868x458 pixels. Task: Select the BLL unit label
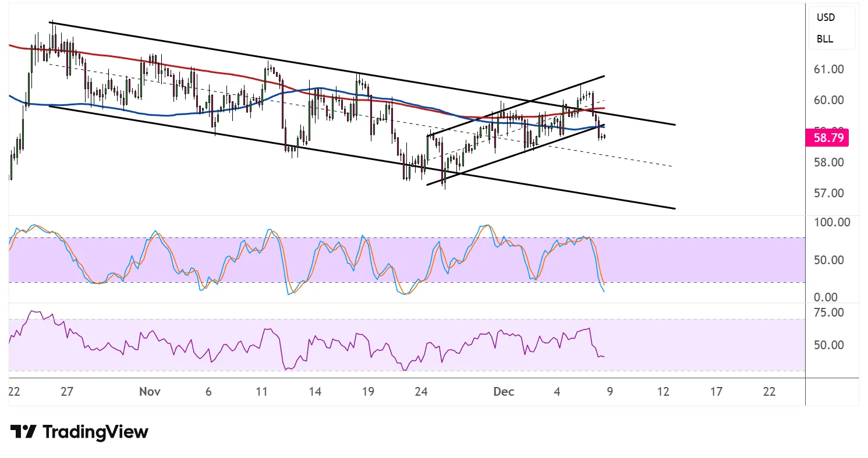tap(824, 40)
